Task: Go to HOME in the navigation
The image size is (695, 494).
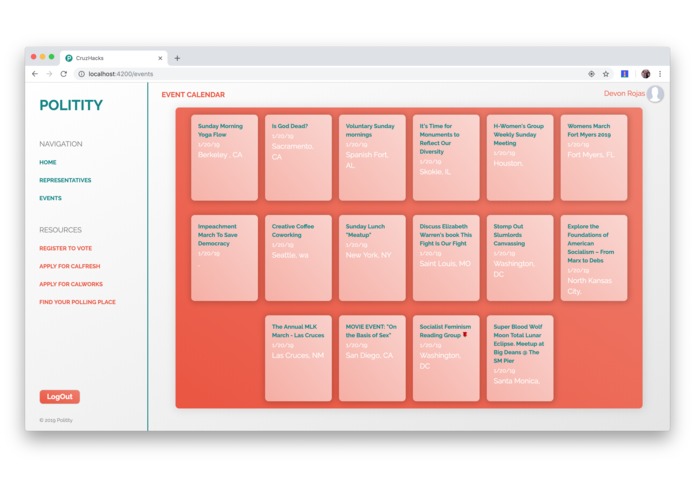Action: (x=48, y=162)
